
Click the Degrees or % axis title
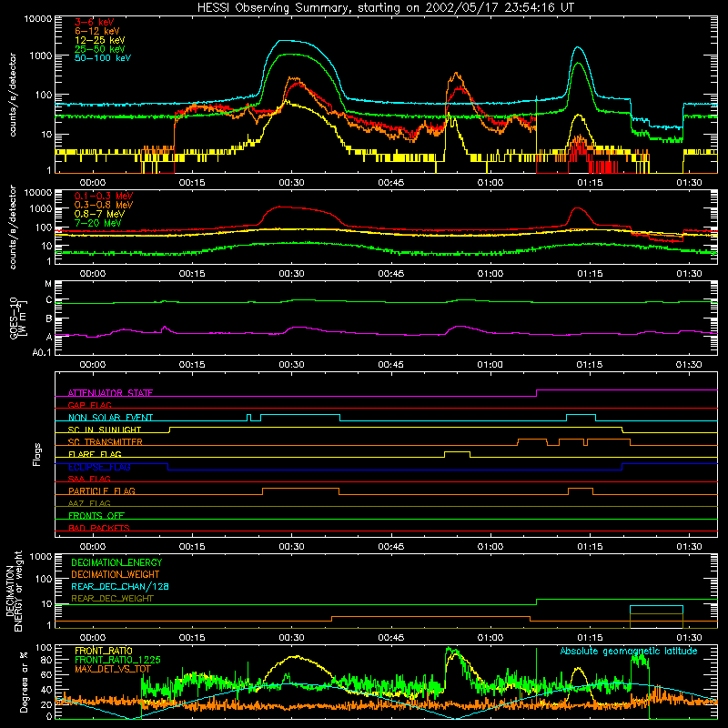pyautogui.click(x=24, y=682)
